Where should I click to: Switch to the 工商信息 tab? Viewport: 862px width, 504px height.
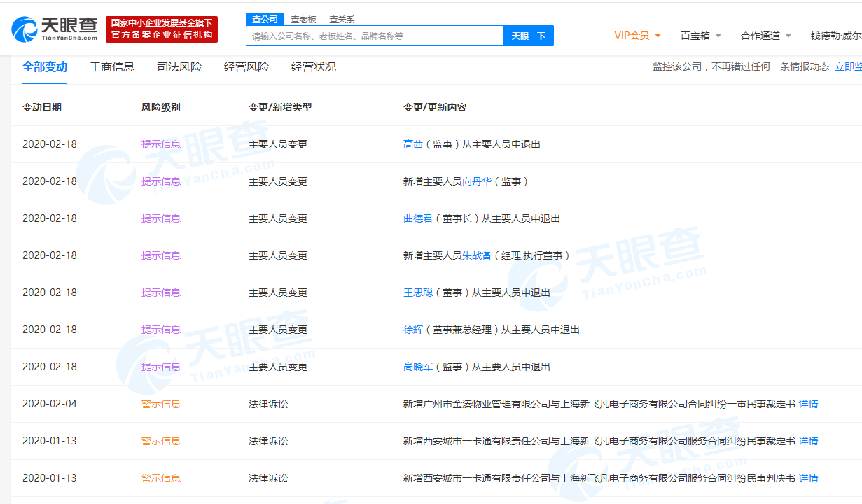point(112,67)
